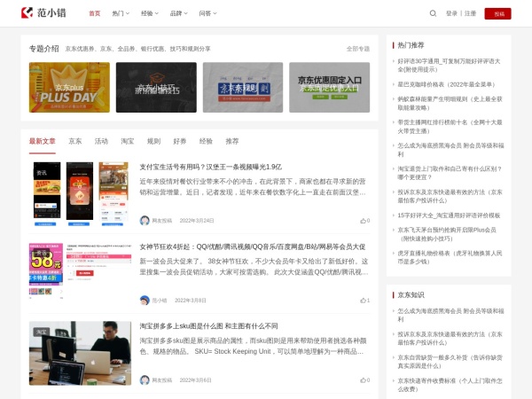The height and width of the screenshot is (399, 532).
Task: Switch to the 好券 tab
Action: [x=180, y=141]
